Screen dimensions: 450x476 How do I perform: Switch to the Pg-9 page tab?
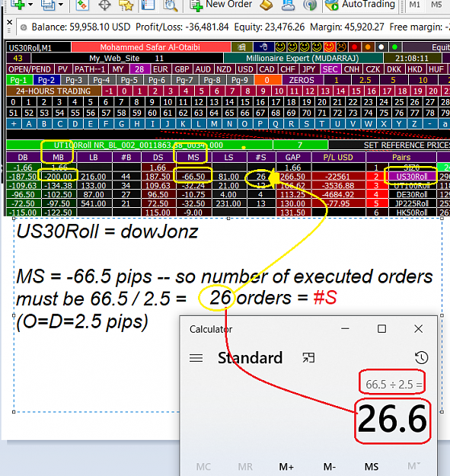(240, 80)
